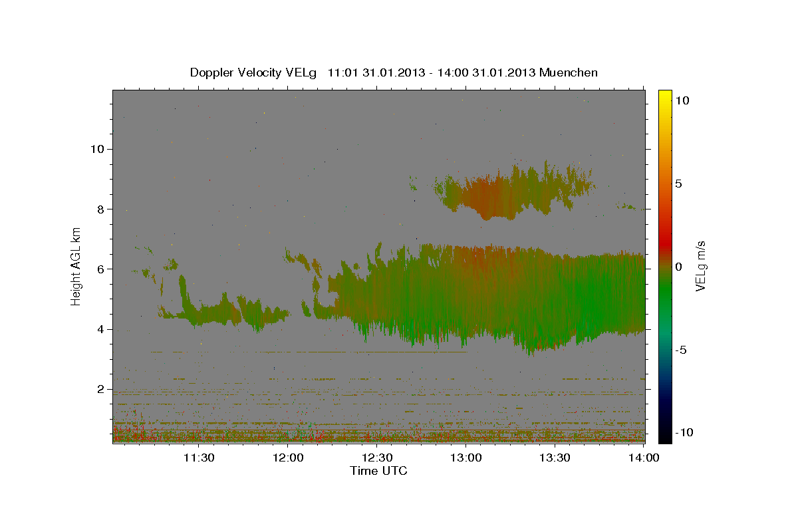Click the yellow top of the colorbar

coord(665,98)
